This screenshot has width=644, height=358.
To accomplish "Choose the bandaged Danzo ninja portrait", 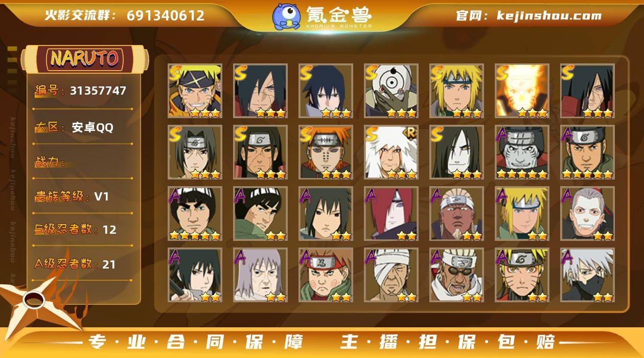I will point(391,275).
